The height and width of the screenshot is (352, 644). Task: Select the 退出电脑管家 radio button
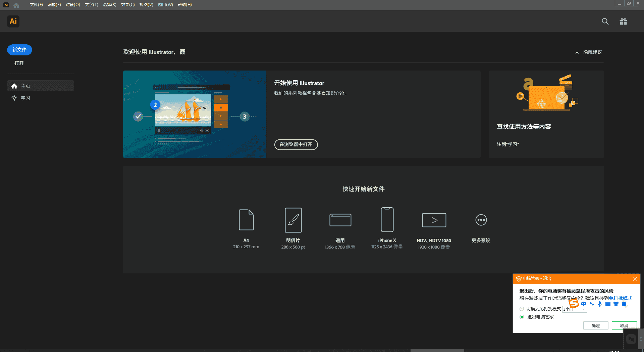(x=522, y=317)
